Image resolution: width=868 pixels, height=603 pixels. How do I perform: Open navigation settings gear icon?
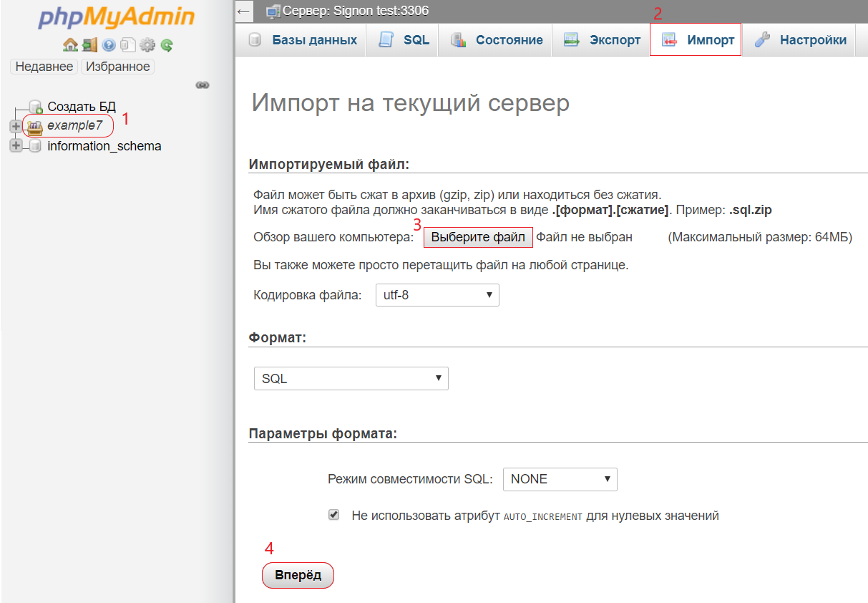pyautogui.click(x=147, y=45)
